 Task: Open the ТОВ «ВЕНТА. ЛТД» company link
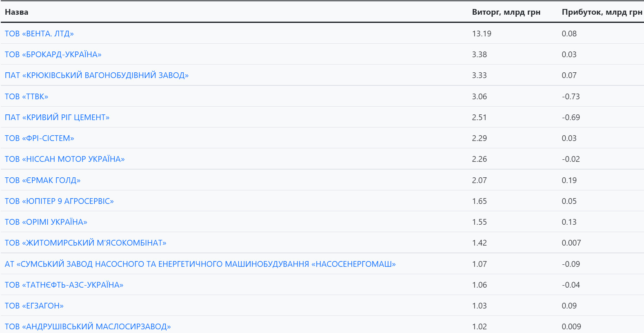pos(39,34)
